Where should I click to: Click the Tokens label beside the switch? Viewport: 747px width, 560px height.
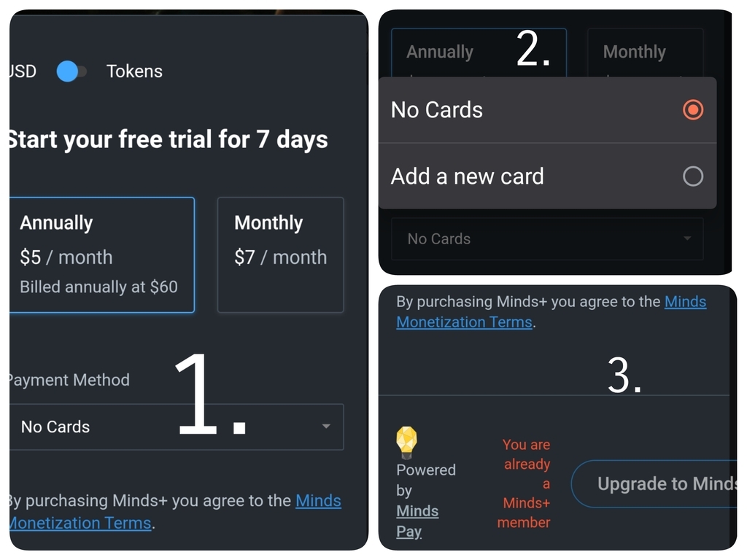pos(134,71)
